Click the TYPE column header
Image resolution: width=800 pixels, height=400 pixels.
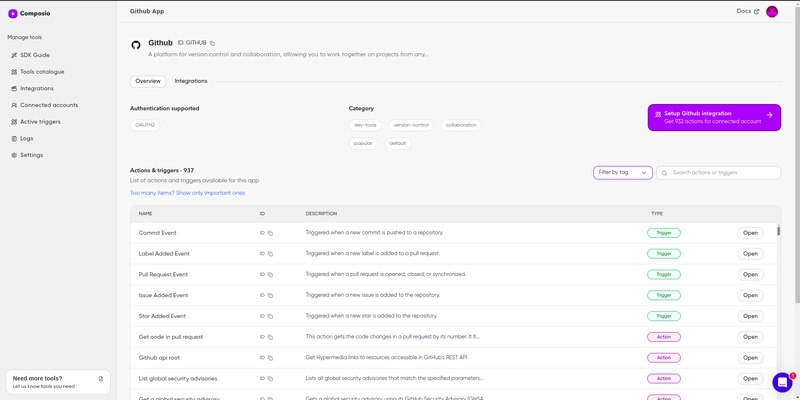[x=657, y=214]
